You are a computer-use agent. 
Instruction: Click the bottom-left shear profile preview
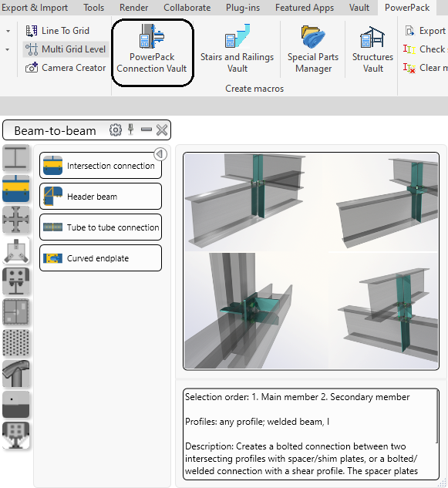pyautogui.click(x=240, y=311)
